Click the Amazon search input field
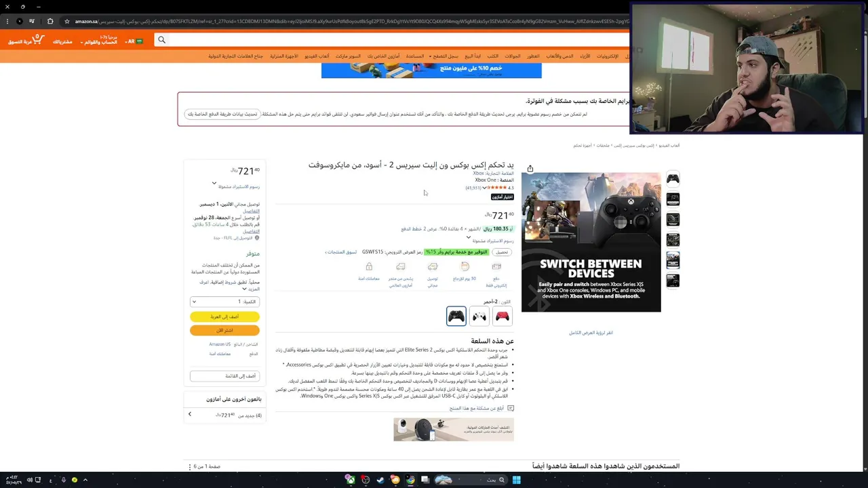868x488 pixels. click(399, 40)
